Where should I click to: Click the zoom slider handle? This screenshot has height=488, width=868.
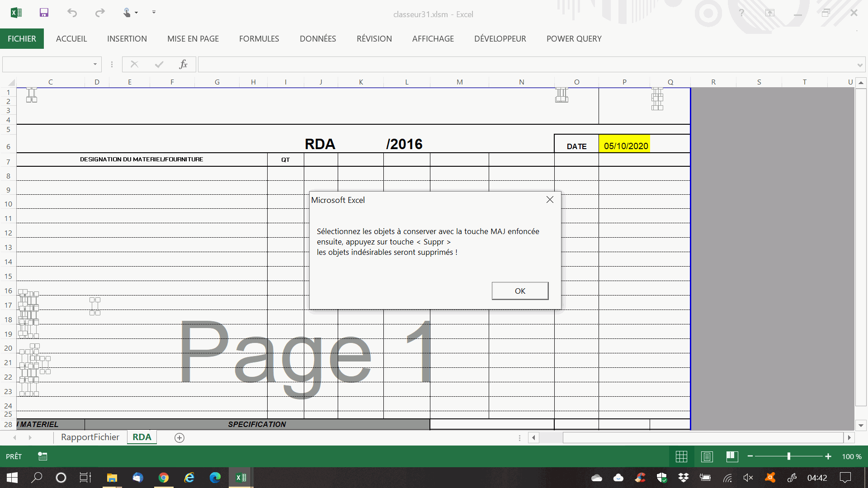point(788,456)
